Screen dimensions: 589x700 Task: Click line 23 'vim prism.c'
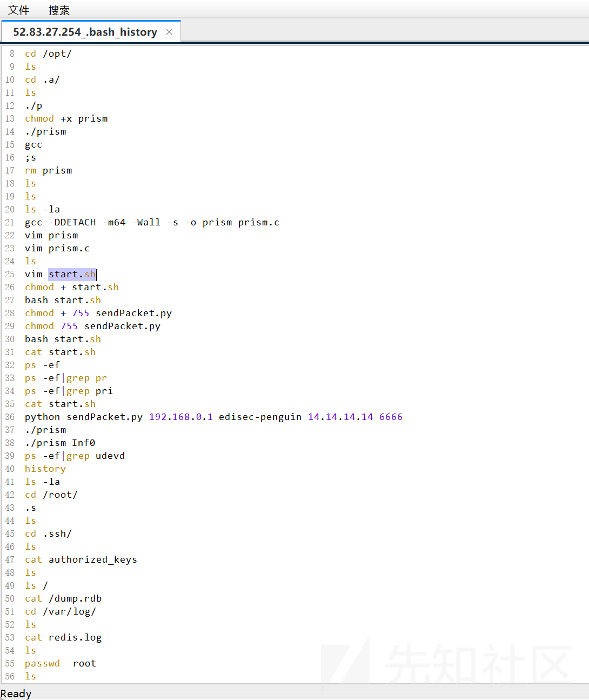point(57,248)
